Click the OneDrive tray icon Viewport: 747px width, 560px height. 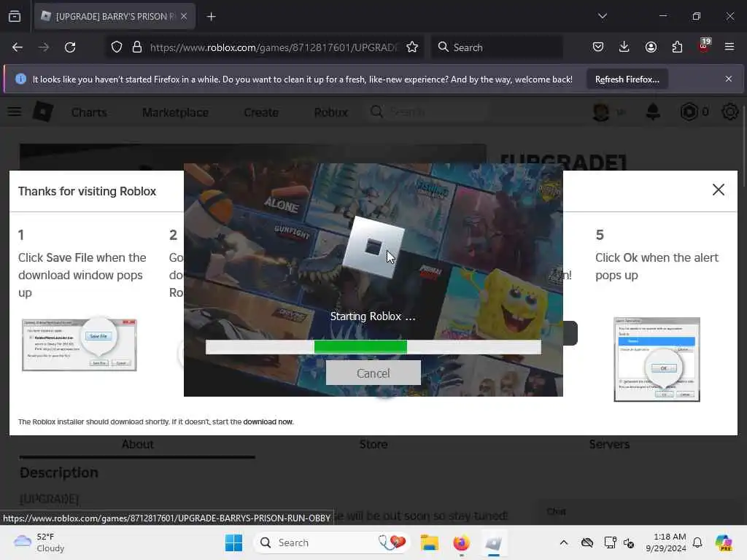[x=587, y=542]
